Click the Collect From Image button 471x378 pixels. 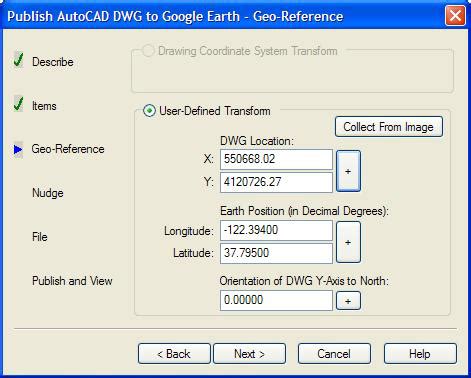pyautogui.click(x=389, y=127)
